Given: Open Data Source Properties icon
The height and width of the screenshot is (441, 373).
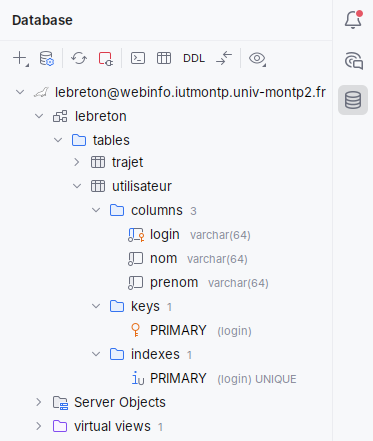Looking at the screenshot, I should 47,58.
